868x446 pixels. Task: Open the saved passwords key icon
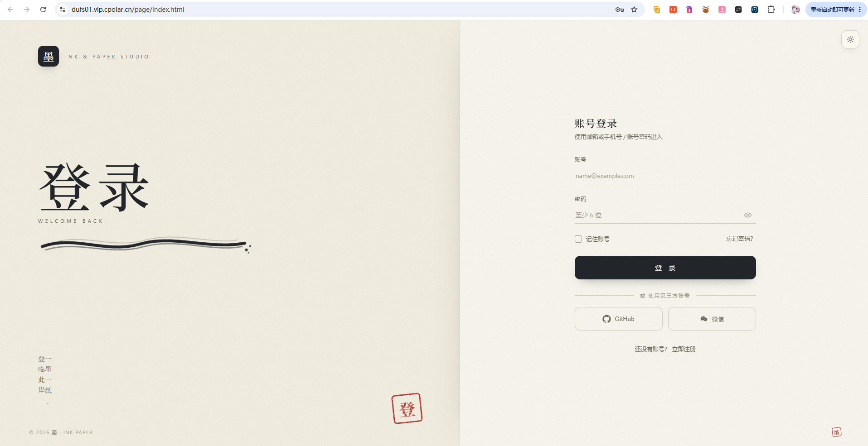[x=620, y=10]
